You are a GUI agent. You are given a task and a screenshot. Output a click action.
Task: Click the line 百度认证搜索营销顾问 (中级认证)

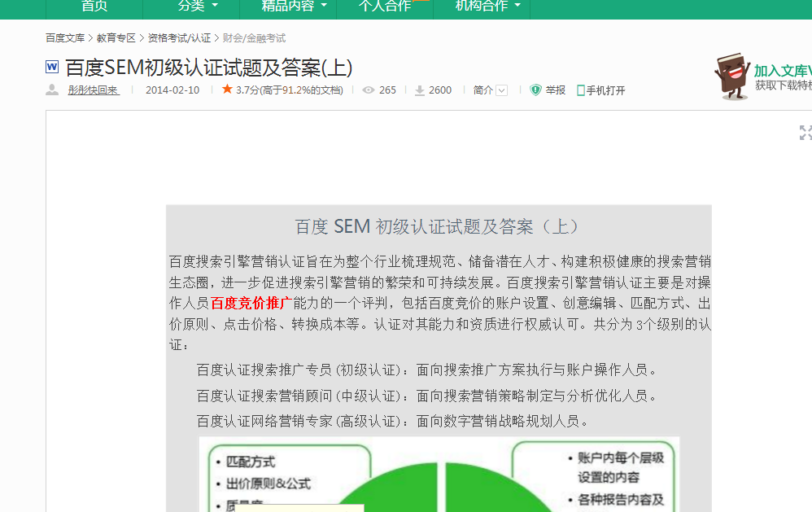(428, 396)
